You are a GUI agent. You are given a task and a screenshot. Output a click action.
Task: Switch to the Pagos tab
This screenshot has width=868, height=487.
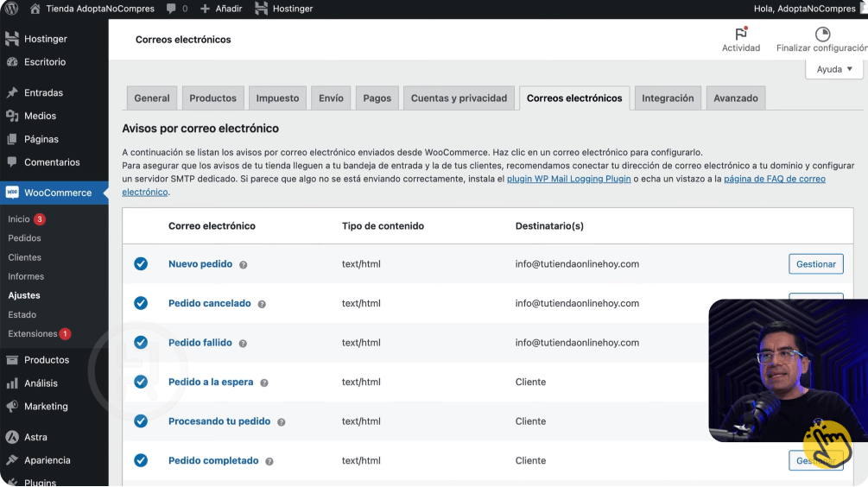point(377,98)
